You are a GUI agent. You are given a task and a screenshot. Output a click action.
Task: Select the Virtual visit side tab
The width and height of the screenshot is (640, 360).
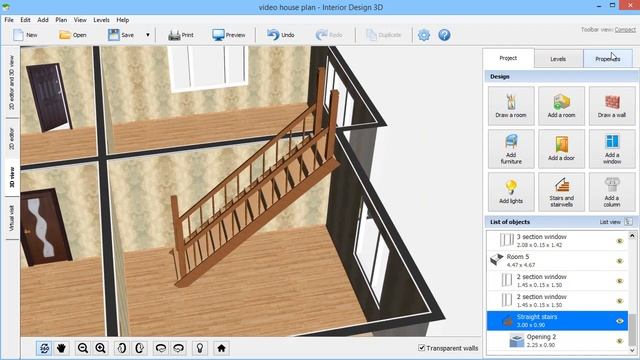(11, 218)
